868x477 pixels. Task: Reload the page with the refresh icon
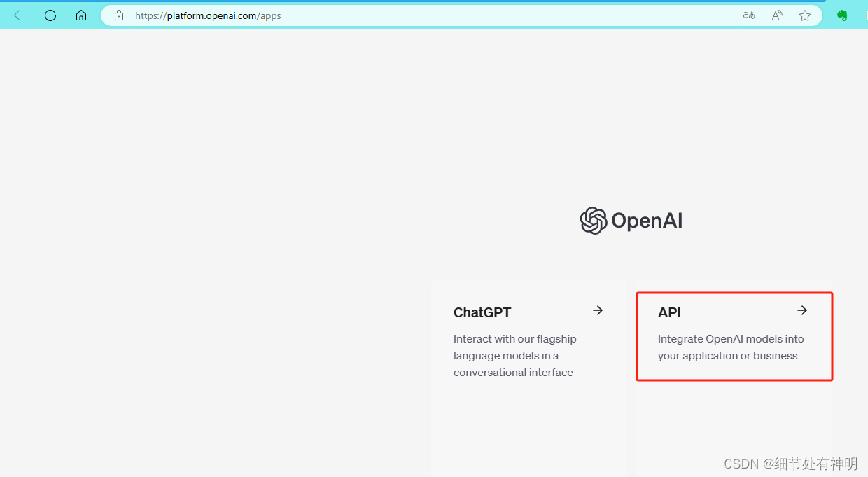[50, 15]
